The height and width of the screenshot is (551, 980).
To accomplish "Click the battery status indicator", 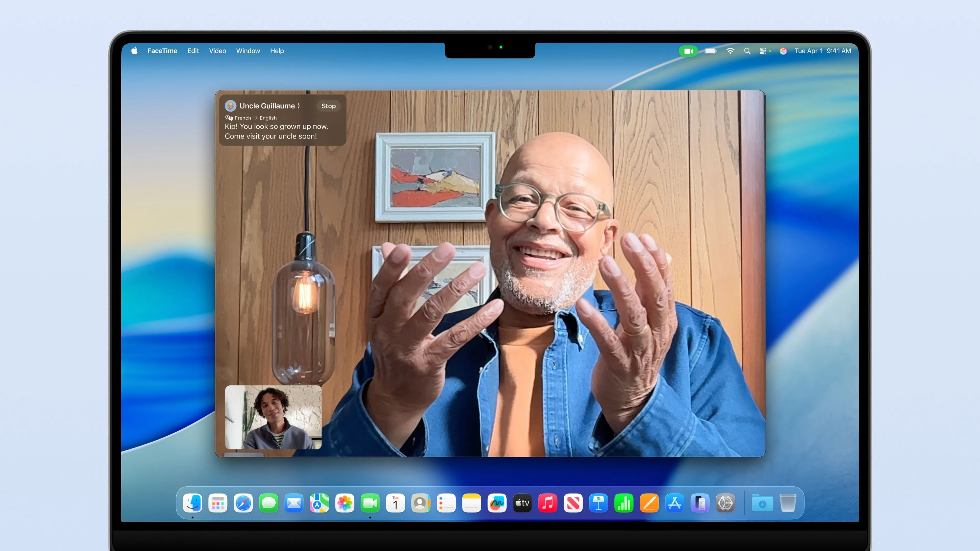I will pos(710,51).
